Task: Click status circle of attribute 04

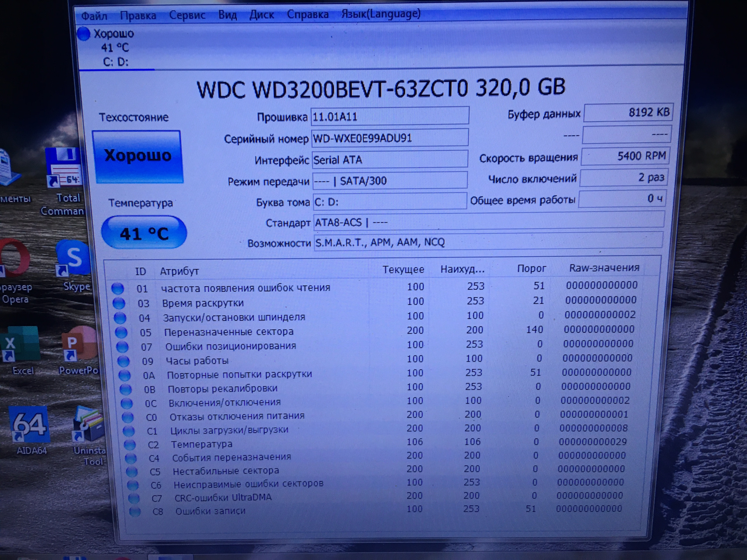Action: click(120, 318)
